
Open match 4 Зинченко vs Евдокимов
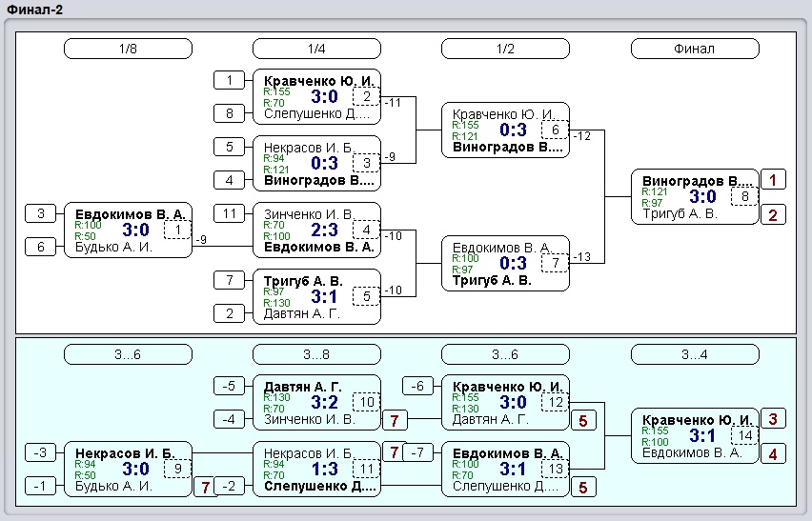[316, 230]
